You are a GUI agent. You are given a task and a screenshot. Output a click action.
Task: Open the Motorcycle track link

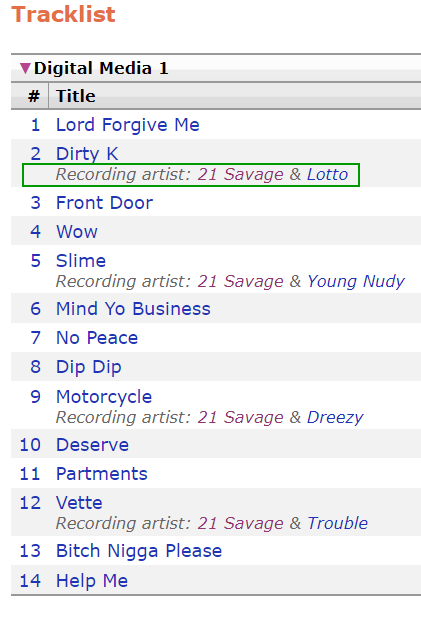[104, 397]
